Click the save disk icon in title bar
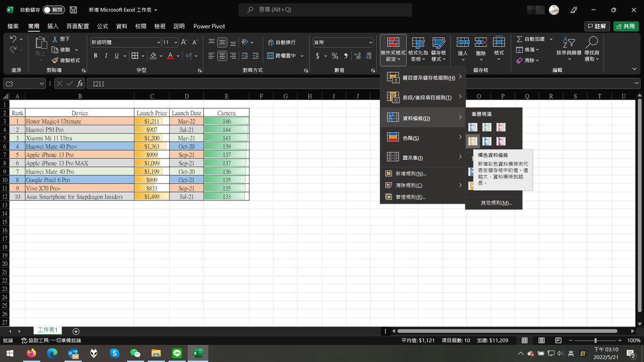This screenshot has width=644, height=362. click(x=73, y=10)
